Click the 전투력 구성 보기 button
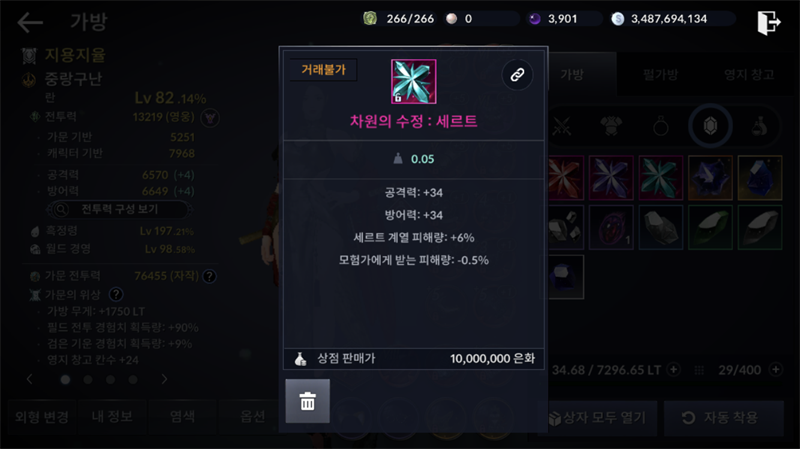 tap(119, 209)
